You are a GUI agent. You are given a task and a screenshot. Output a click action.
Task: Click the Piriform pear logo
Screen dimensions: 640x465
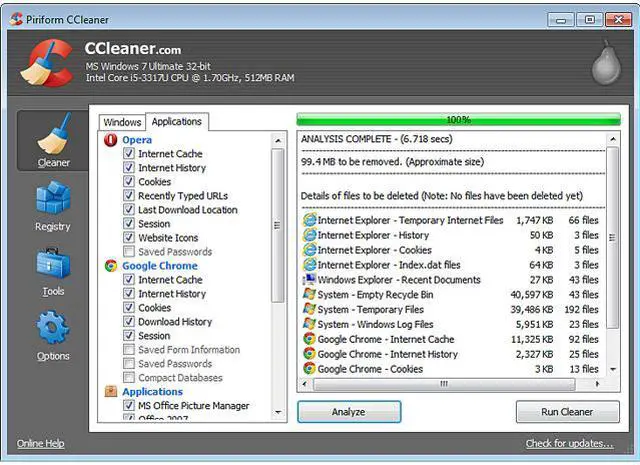[x=606, y=62]
